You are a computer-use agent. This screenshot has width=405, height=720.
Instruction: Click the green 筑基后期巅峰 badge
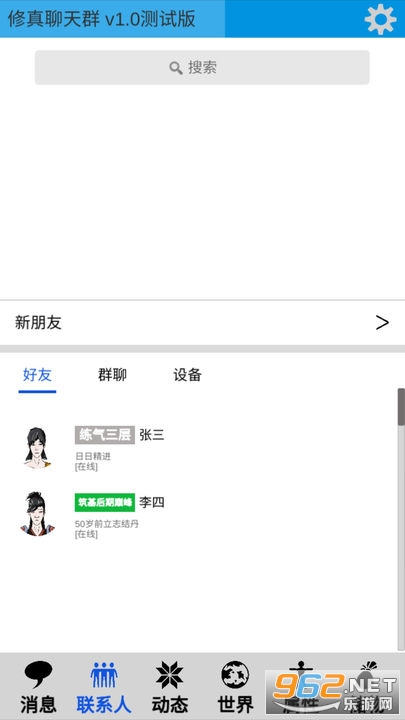[105, 502]
